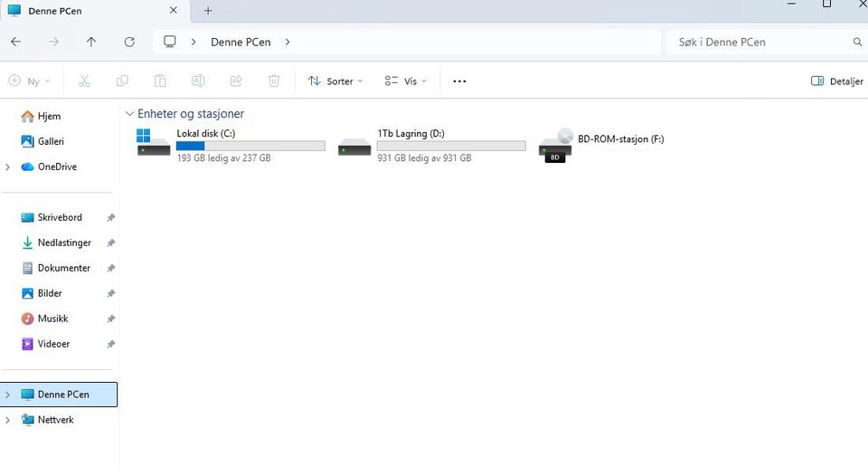The width and height of the screenshot is (868, 476).
Task: Expand the Nettverk tree node
Action: [8, 420]
